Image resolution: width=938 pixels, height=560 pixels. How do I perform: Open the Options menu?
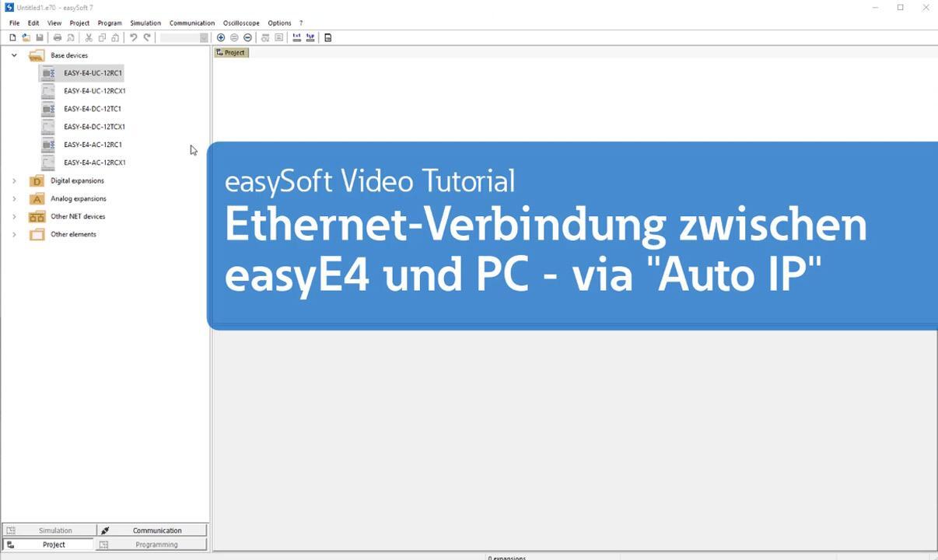(x=279, y=23)
